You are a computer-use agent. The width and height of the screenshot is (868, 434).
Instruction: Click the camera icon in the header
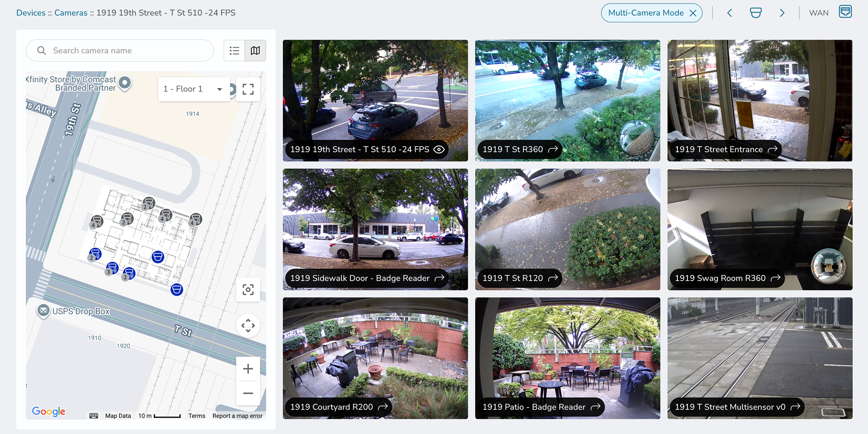coord(756,13)
